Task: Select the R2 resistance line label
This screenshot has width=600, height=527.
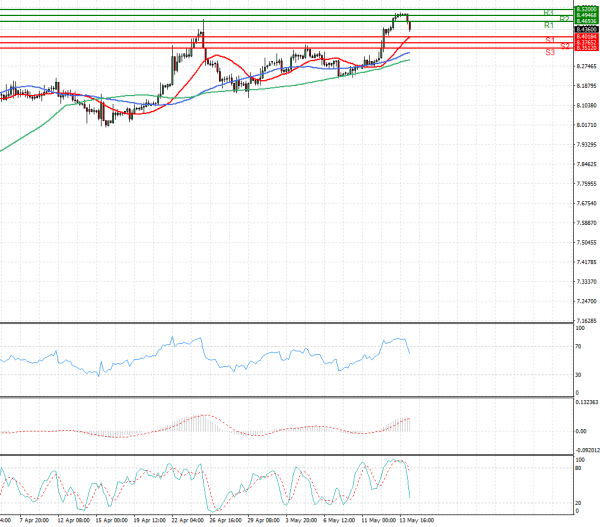Action: pos(565,19)
